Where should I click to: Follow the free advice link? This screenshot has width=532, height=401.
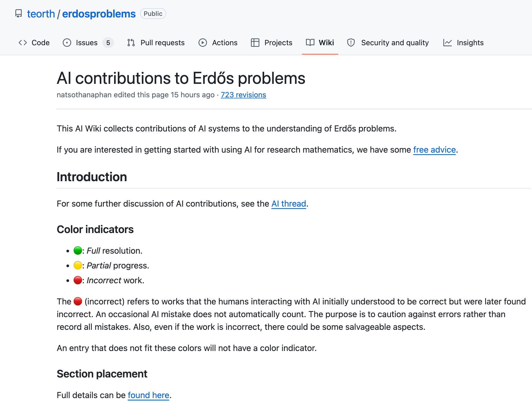point(434,150)
